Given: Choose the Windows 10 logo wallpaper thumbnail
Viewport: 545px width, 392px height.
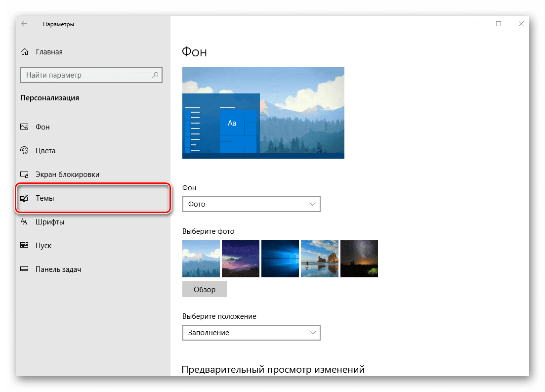Looking at the screenshot, I should (280, 259).
